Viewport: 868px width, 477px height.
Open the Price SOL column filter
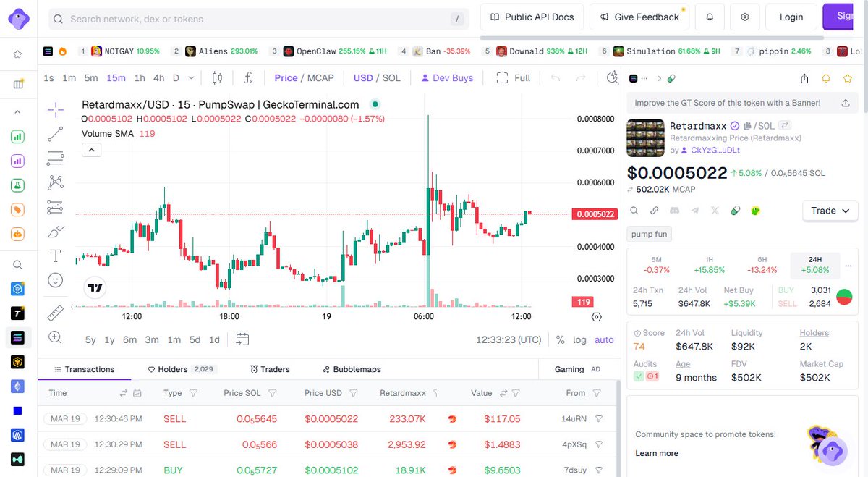click(x=272, y=393)
